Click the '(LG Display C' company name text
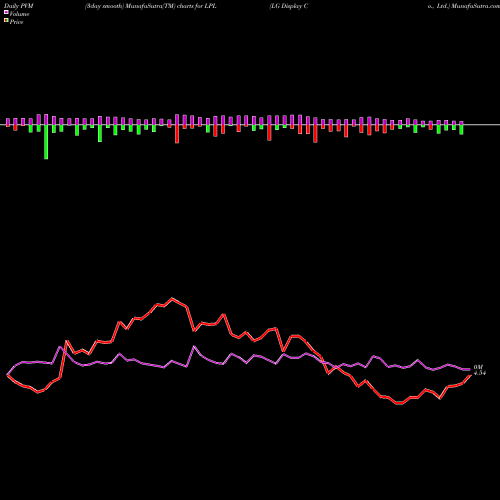This screenshot has height=500, width=500. 289,6
